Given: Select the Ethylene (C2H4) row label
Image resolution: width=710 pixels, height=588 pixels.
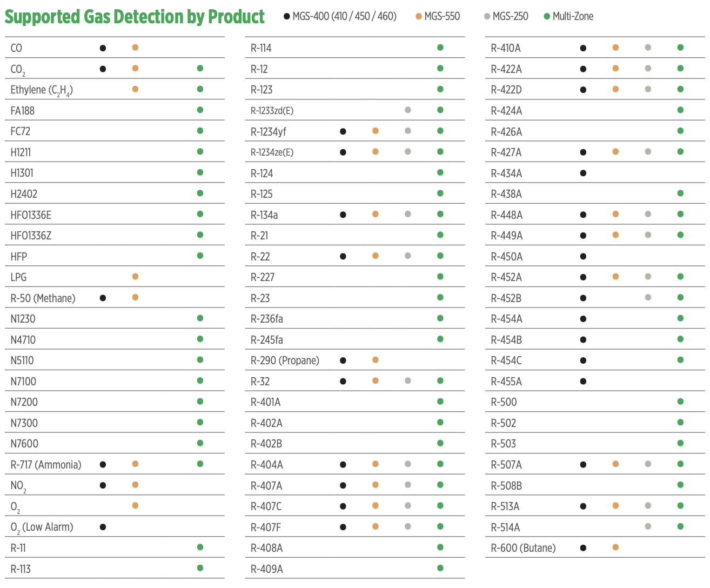Looking at the screenshot, I should 42,90.
